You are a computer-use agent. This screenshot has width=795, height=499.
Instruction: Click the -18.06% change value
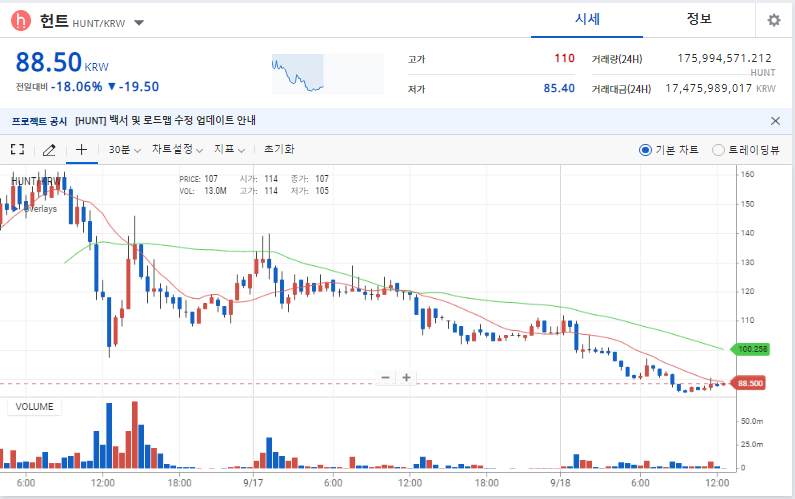click(77, 87)
